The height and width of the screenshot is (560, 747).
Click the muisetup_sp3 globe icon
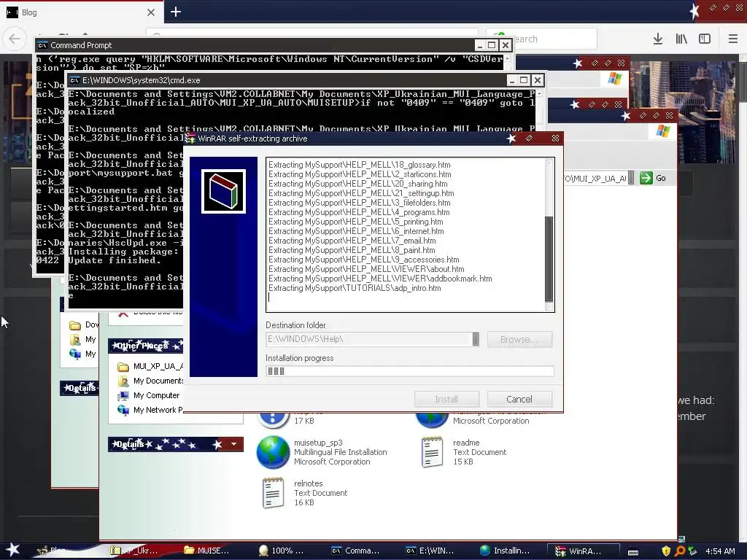[x=273, y=452]
